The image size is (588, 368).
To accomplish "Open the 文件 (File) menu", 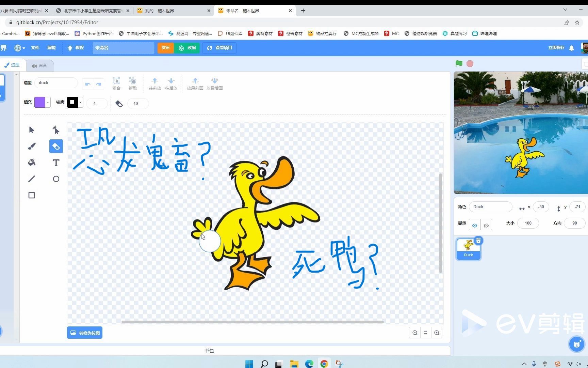I will 35,48.
